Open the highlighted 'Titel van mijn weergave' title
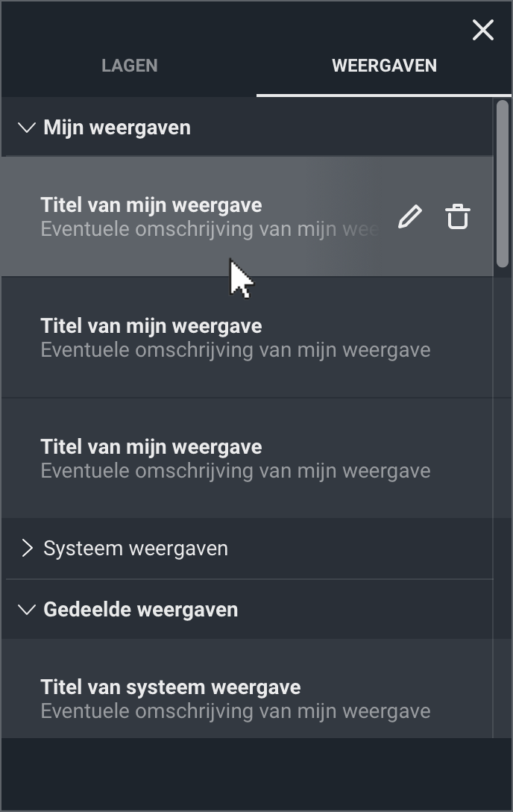The width and height of the screenshot is (513, 812). tap(151, 205)
